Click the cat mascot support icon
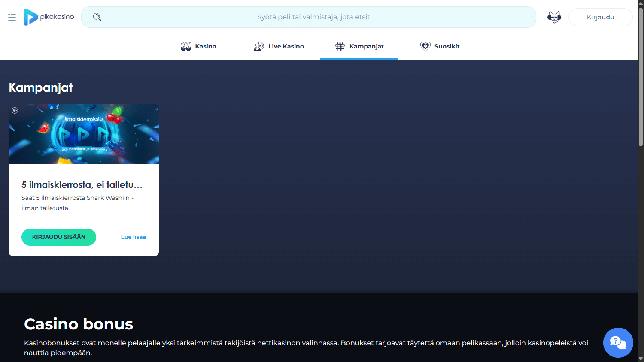644x362 pixels. (x=554, y=17)
